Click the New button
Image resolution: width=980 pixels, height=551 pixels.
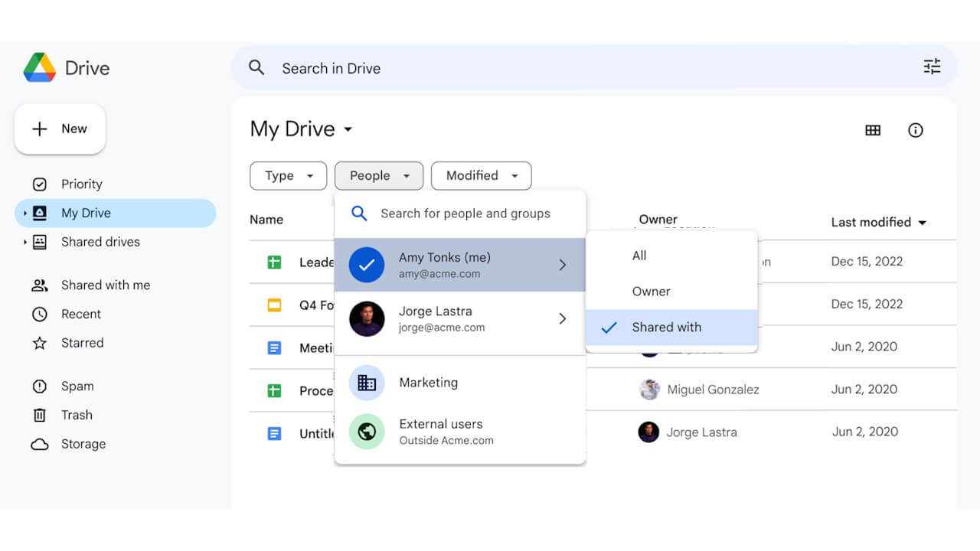(60, 129)
